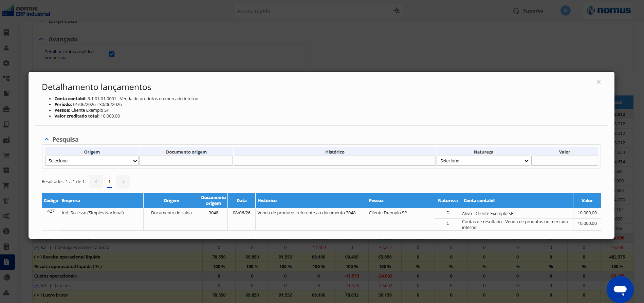Go to previous results page arrow
The height and width of the screenshot is (303, 644).
[96, 182]
